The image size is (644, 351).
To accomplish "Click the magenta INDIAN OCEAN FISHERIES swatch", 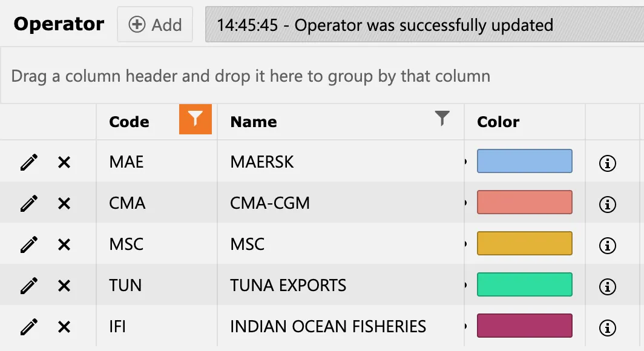I will click(x=525, y=326).
